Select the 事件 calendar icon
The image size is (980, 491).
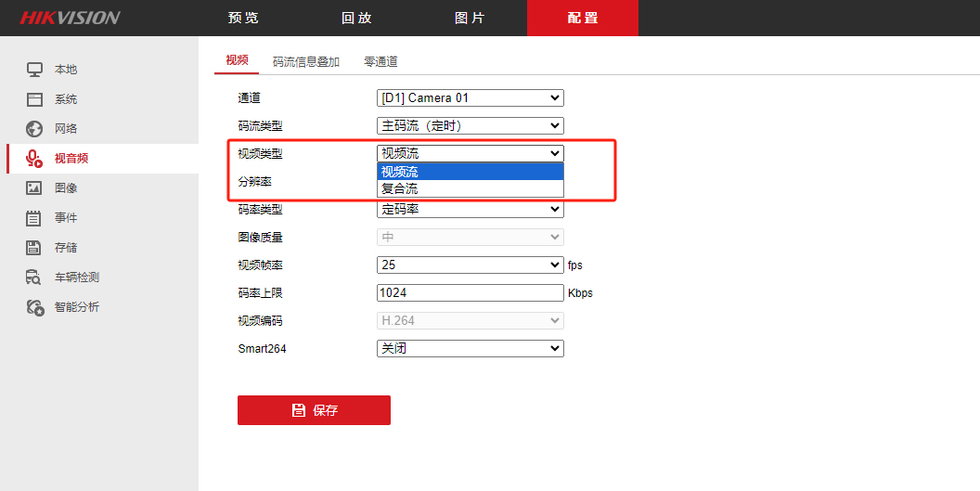click(x=33, y=218)
